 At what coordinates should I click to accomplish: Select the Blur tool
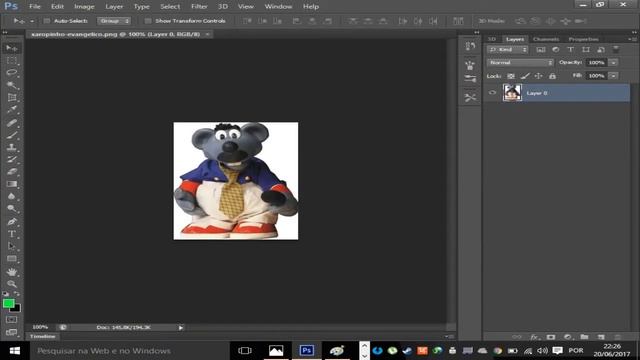(x=12, y=196)
